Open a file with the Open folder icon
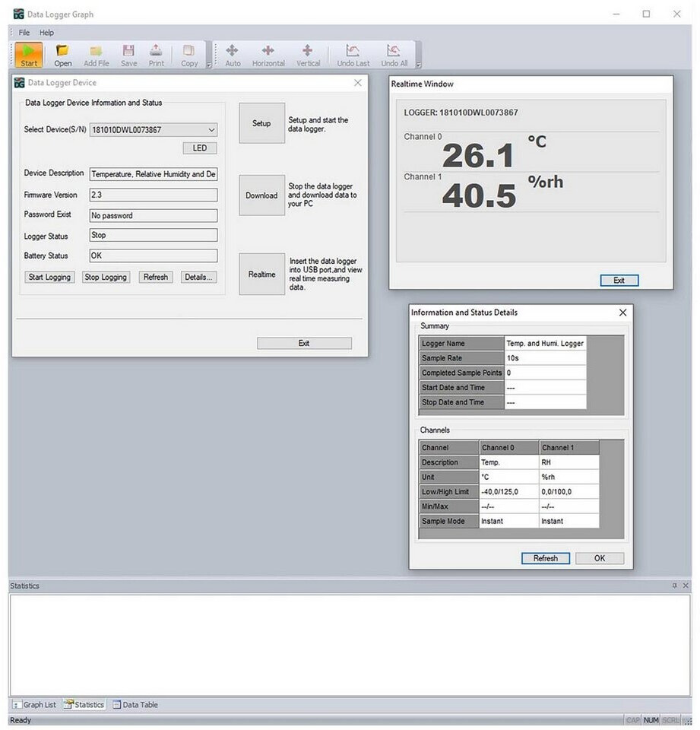This screenshot has height=730, width=700. pyautogui.click(x=62, y=55)
